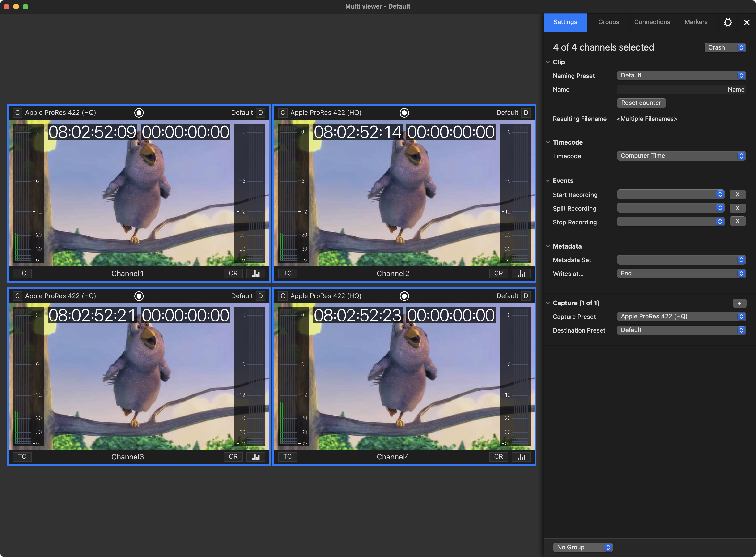Click the C capture icon on Channel3
Screen dimensions: 756x557
coord(17,296)
